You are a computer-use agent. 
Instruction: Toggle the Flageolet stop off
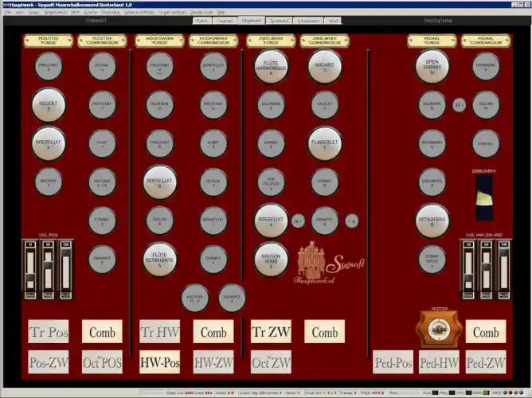point(324,143)
